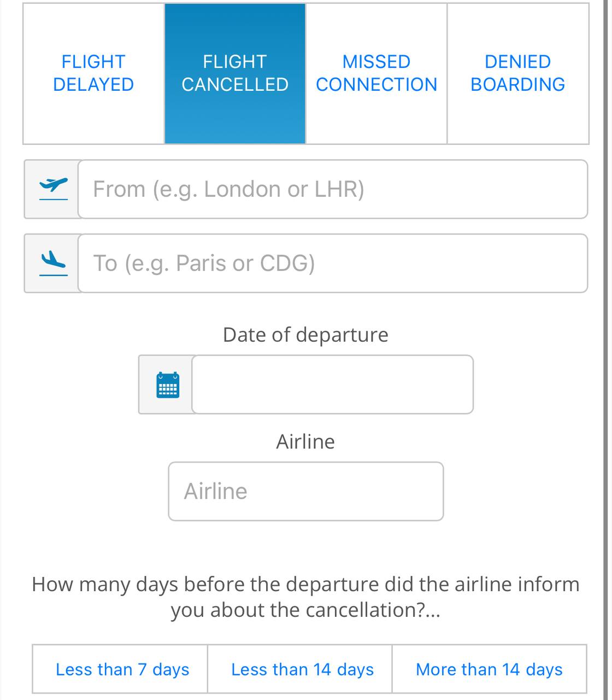Image resolution: width=612 pixels, height=700 pixels.
Task: Click the takeoff plane icon beside From
Action: [54, 189]
